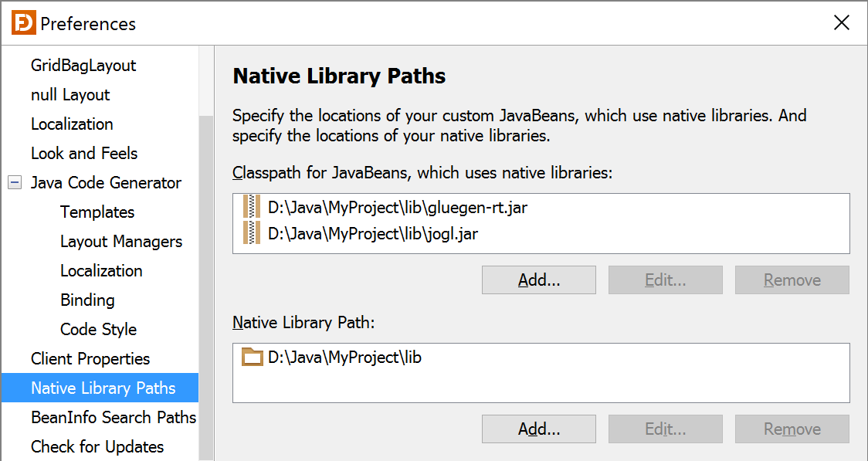Click the JFormDesigner logo in the title bar
868x461 pixels.
(22, 22)
